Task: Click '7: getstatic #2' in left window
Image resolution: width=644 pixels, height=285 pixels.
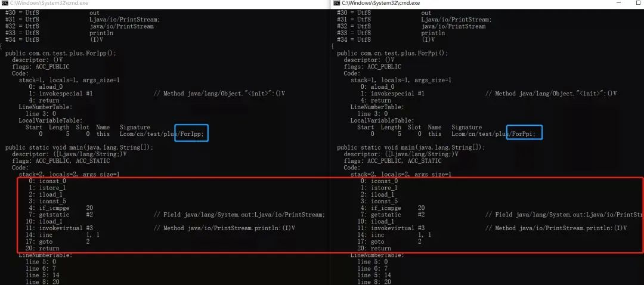Action: click(61, 215)
